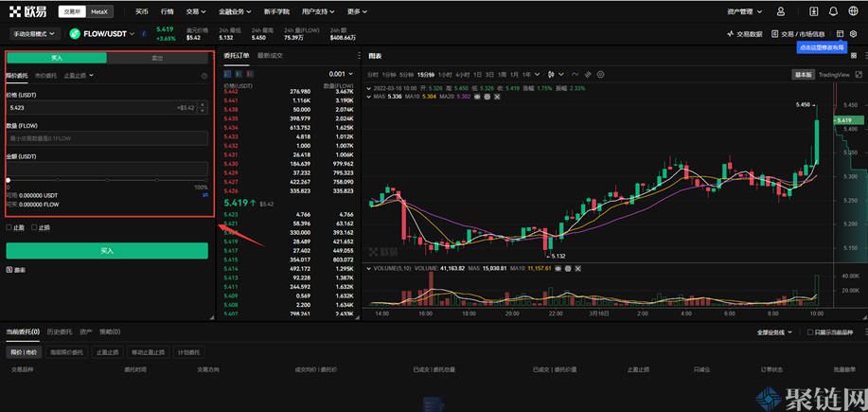This screenshot has height=412, width=868.
Task: Open chart settings gear in chart toolbar
Action: point(600,74)
